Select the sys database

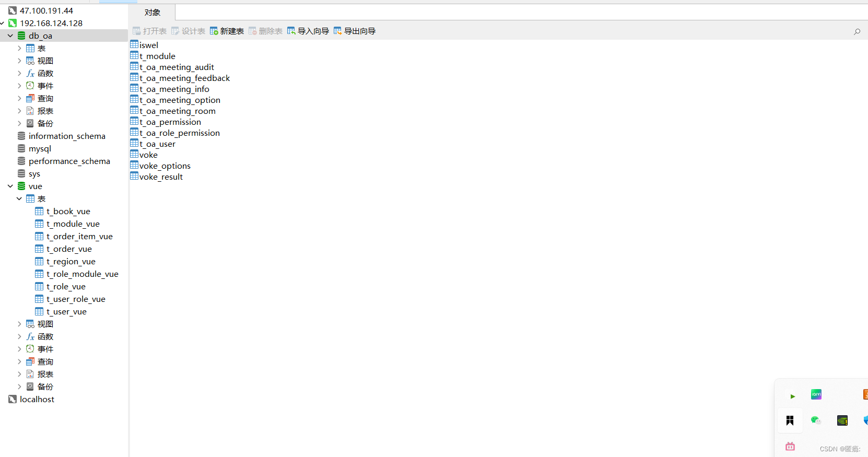(x=34, y=173)
